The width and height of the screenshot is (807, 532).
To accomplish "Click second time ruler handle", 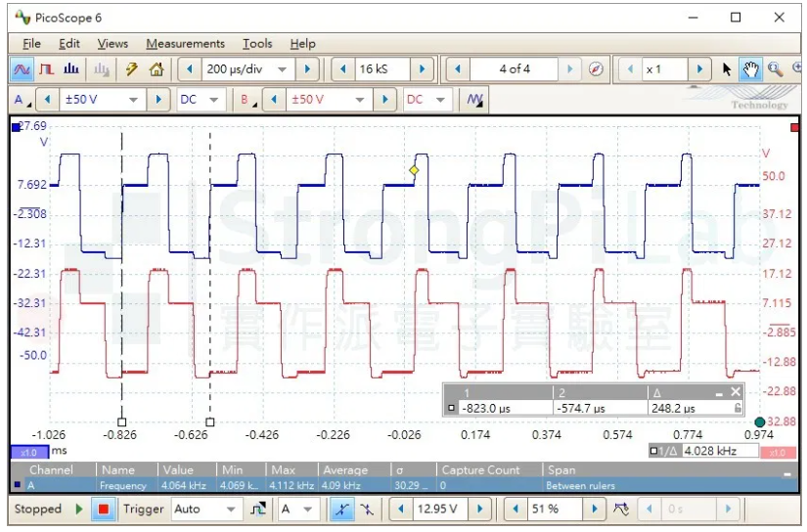I will pyautogui.click(x=210, y=422).
